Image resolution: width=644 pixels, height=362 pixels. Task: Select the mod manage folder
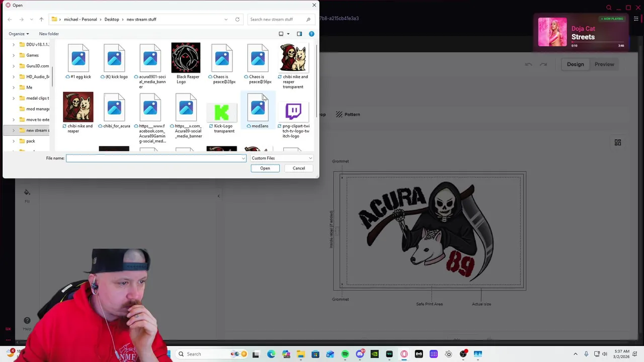(34, 109)
